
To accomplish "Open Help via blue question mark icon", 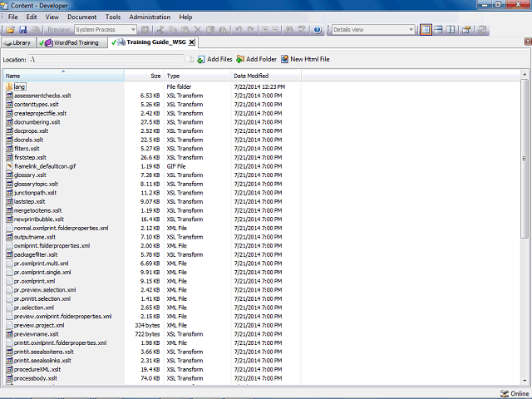I will click(x=318, y=30).
